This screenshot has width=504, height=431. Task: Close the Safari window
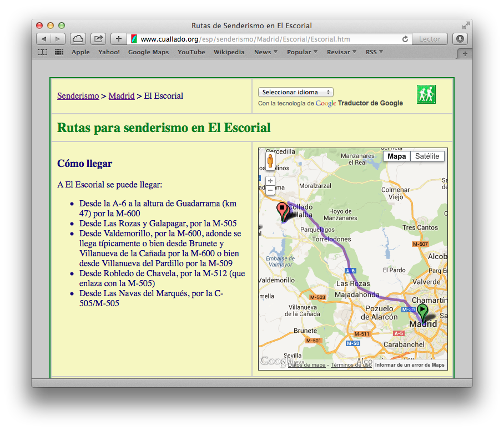tap(39, 26)
